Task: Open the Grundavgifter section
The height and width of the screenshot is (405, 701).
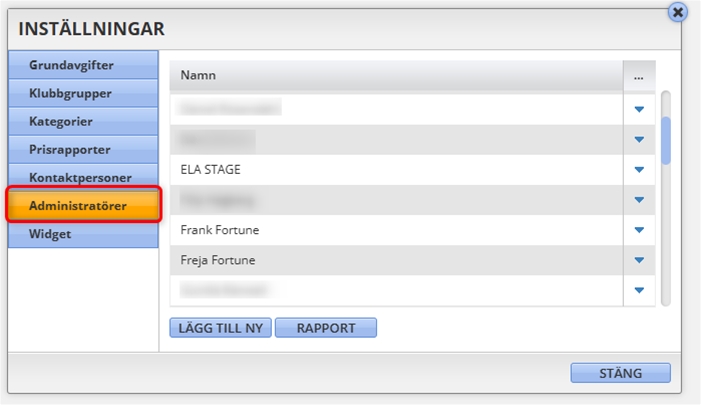Action: point(83,65)
